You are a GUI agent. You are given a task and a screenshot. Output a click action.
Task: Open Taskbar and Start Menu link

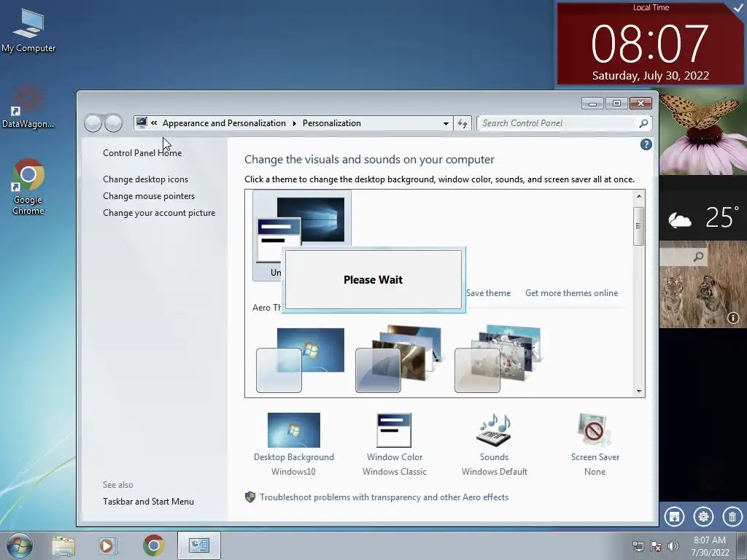148,502
